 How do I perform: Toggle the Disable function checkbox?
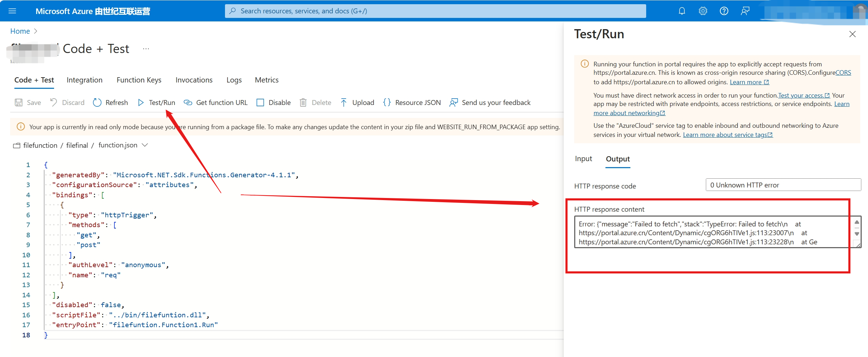(x=260, y=103)
